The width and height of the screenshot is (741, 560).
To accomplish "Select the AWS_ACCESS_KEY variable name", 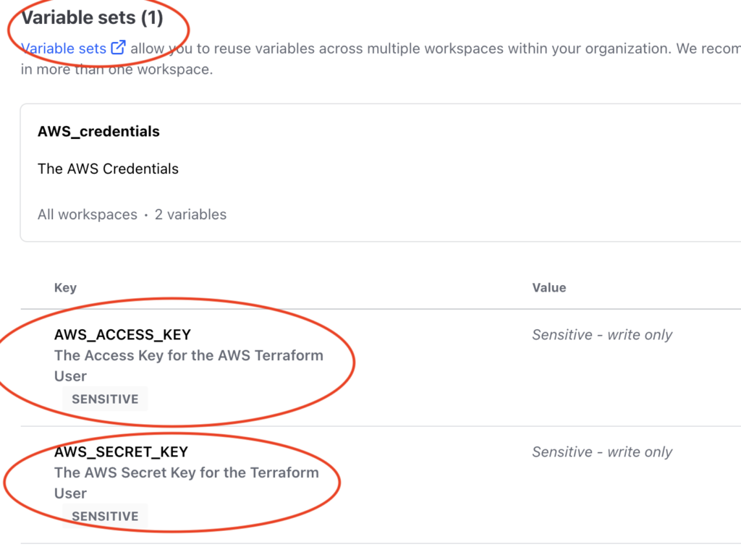I will click(x=122, y=334).
